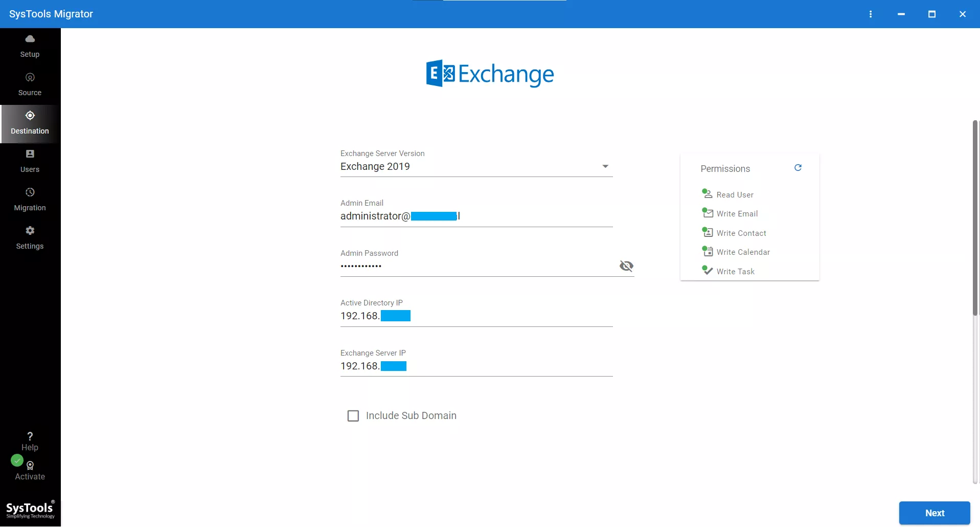The height and width of the screenshot is (527, 980).
Task: Open the Setup step in sidebar
Action: click(x=30, y=46)
